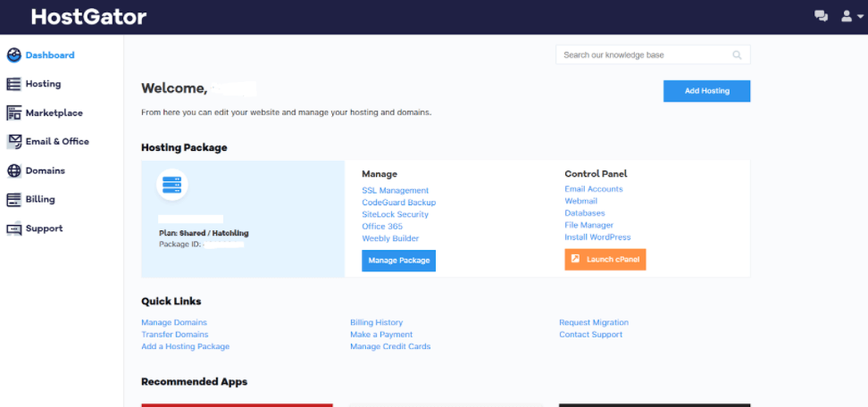Open CodeGuard Backup link
Image resolution: width=868 pixels, height=407 pixels.
click(x=398, y=203)
